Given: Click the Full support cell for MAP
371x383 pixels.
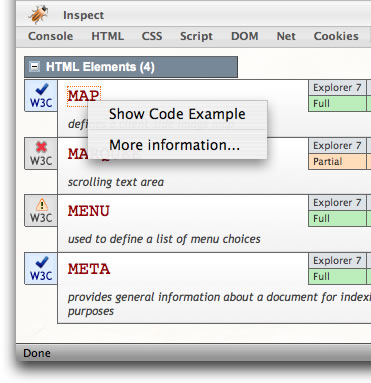Looking at the screenshot, I should (337, 103).
